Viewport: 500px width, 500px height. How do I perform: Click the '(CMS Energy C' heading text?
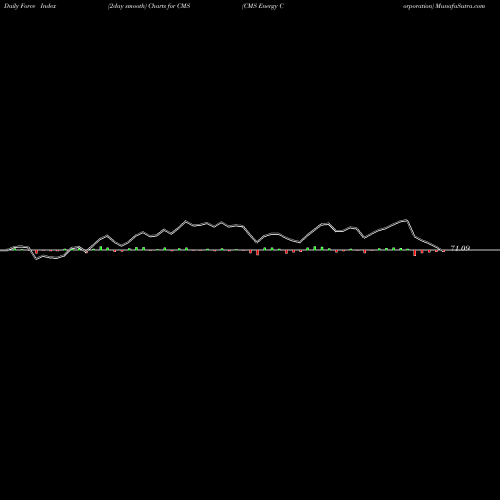tap(263, 6)
